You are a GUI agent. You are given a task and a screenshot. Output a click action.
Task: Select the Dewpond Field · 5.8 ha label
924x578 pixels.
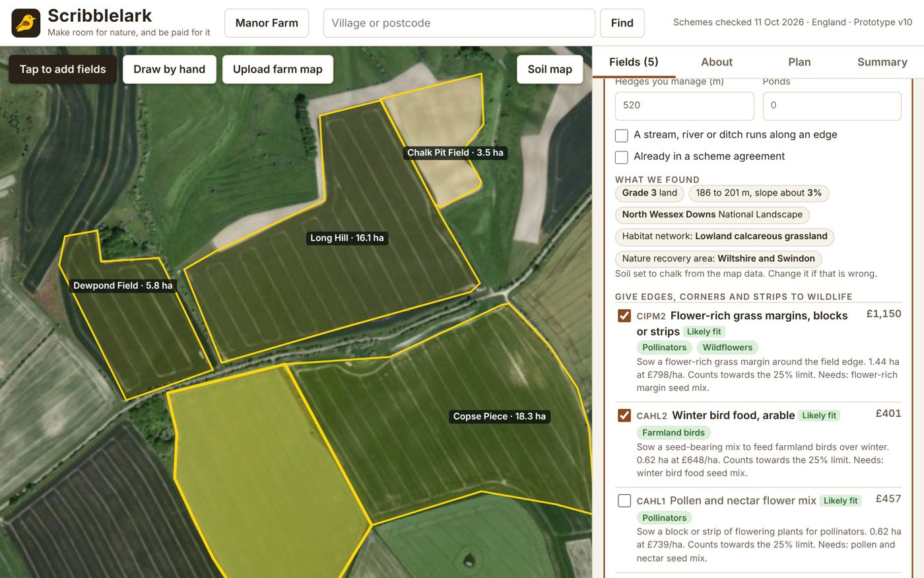point(123,285)
